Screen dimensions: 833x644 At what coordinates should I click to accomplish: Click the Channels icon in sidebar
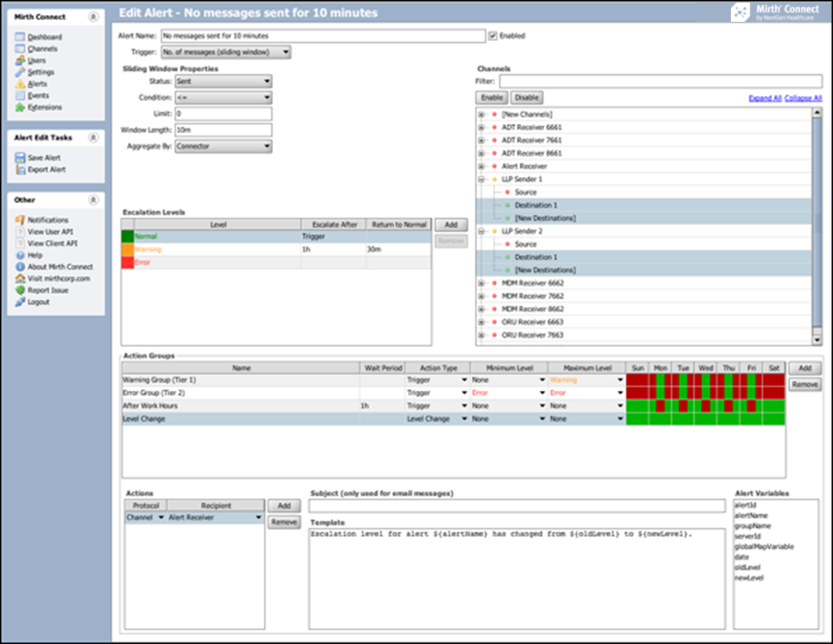click(x=20, y=49)
